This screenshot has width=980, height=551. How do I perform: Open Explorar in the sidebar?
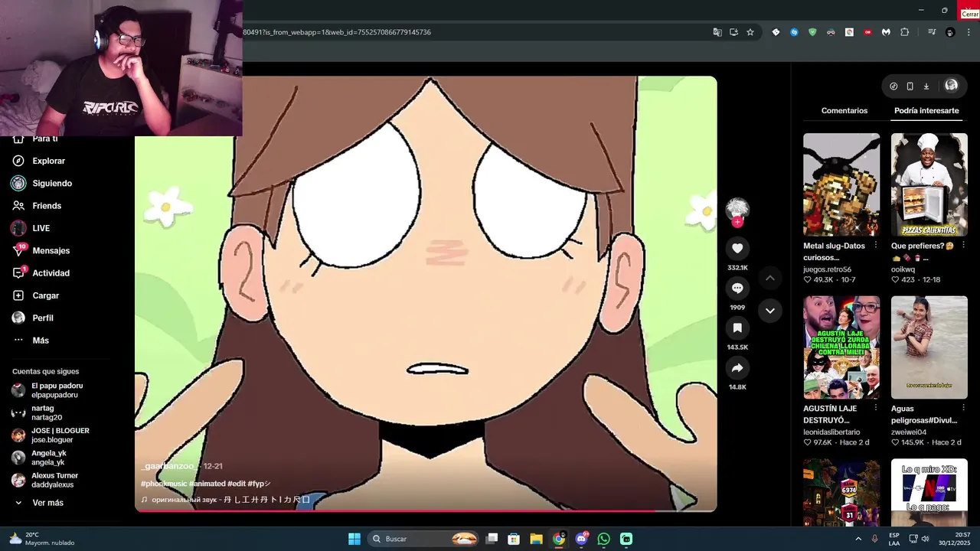click(x=49, y=161)
